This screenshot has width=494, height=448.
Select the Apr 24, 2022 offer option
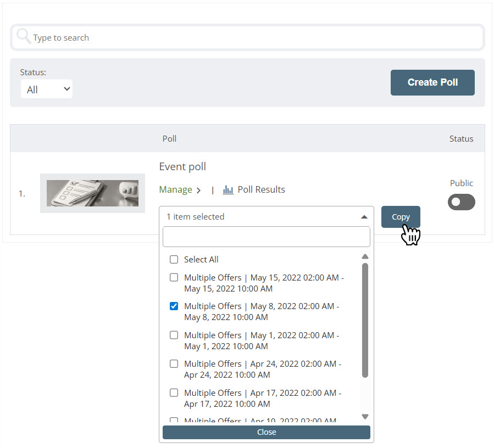pos(263,369)
